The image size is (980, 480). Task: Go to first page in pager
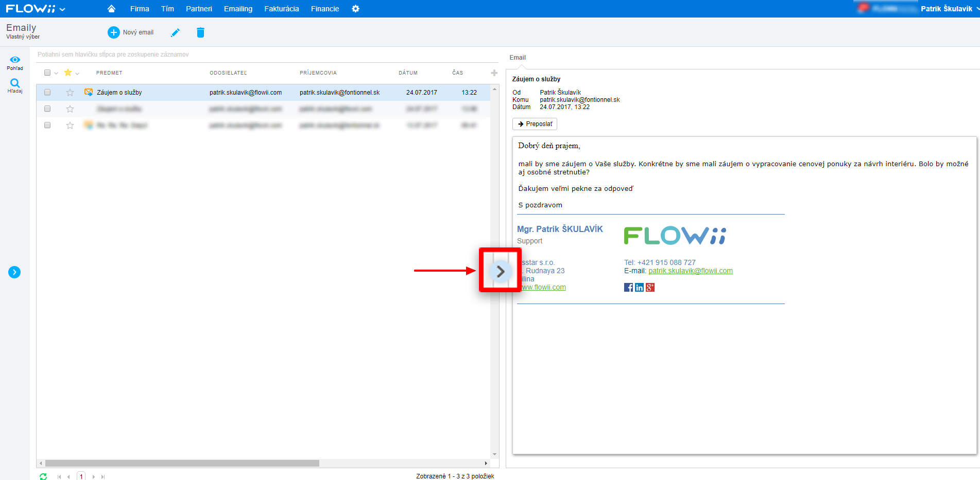pos(59,476)
